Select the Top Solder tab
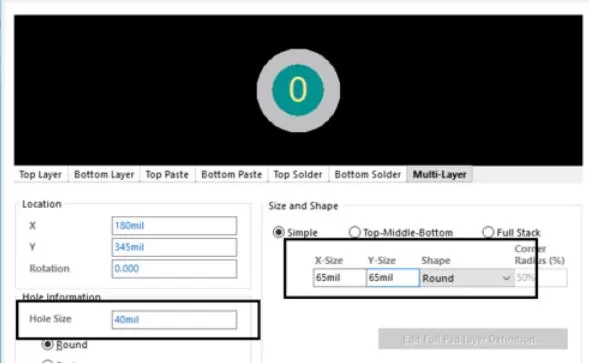The image size is (589, 363). [298, 174]
